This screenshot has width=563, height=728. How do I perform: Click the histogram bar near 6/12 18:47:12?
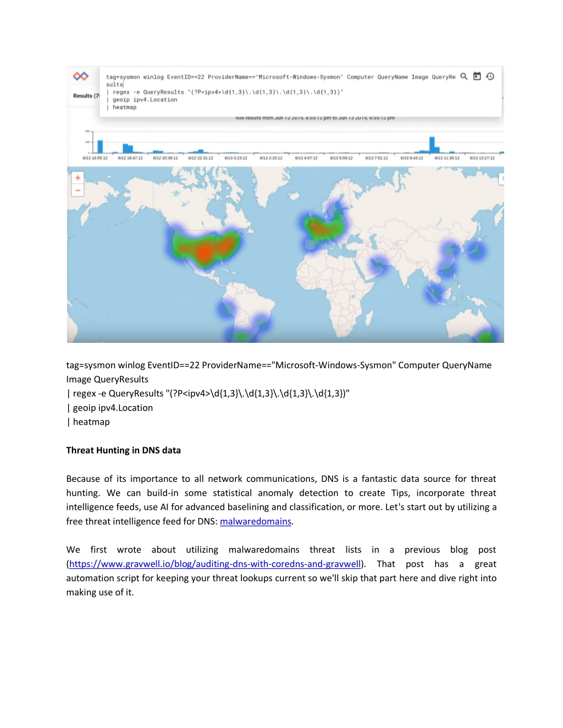tap(128, 148)
